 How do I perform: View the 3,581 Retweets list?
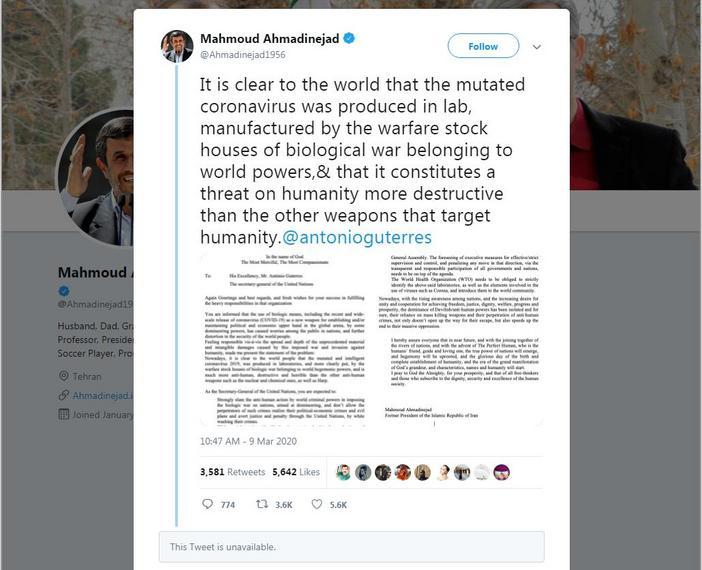226,472
